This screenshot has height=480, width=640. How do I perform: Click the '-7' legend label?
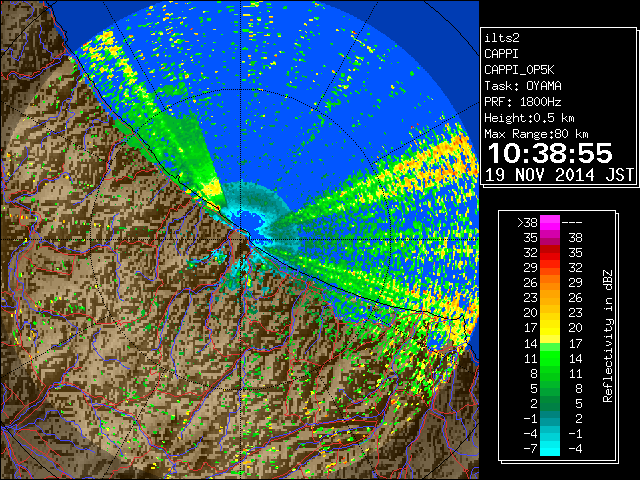click(530, 448)
